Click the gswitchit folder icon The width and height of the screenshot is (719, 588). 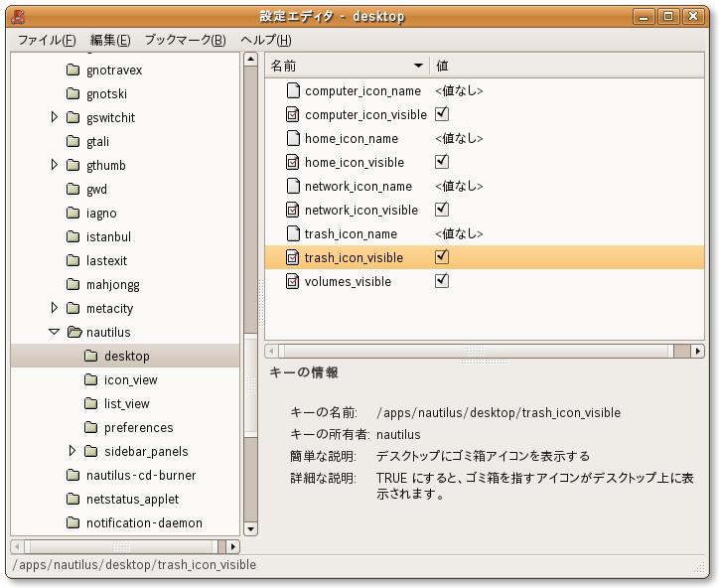point(72,117)
